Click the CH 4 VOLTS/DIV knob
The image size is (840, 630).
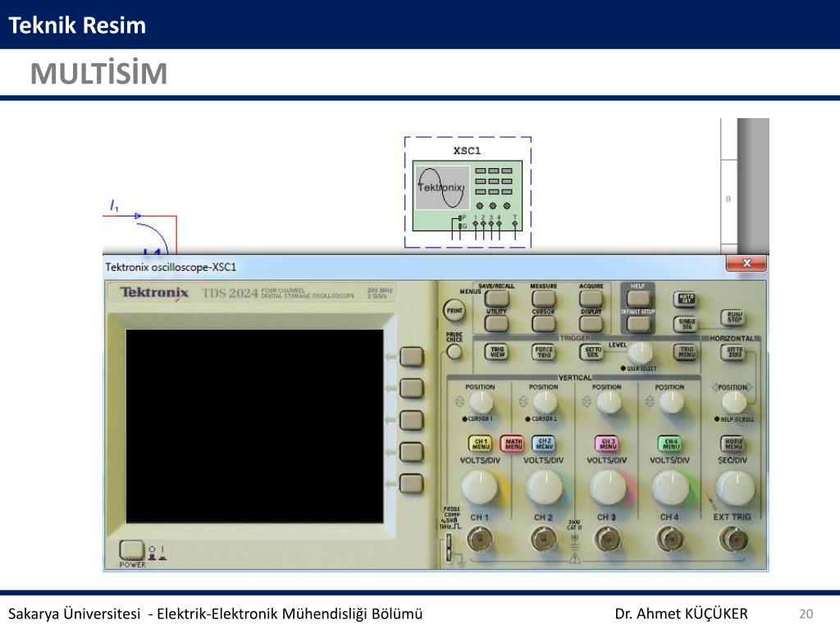tap(671, 489)
